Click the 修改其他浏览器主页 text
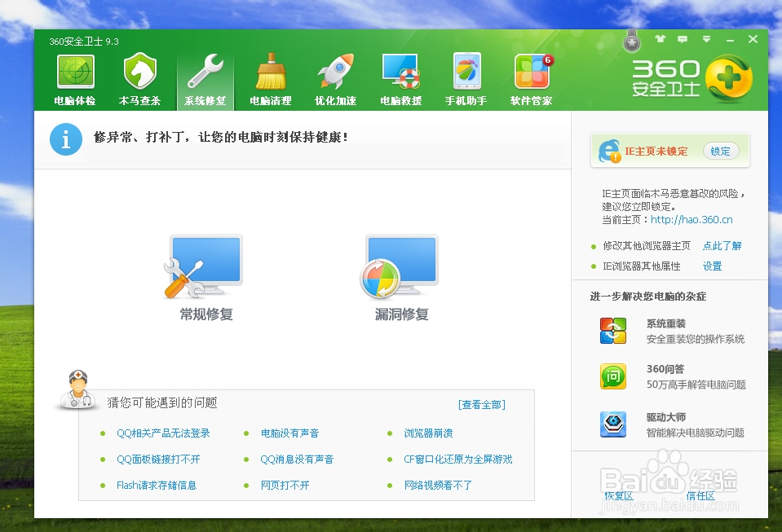 click(647, 245)
